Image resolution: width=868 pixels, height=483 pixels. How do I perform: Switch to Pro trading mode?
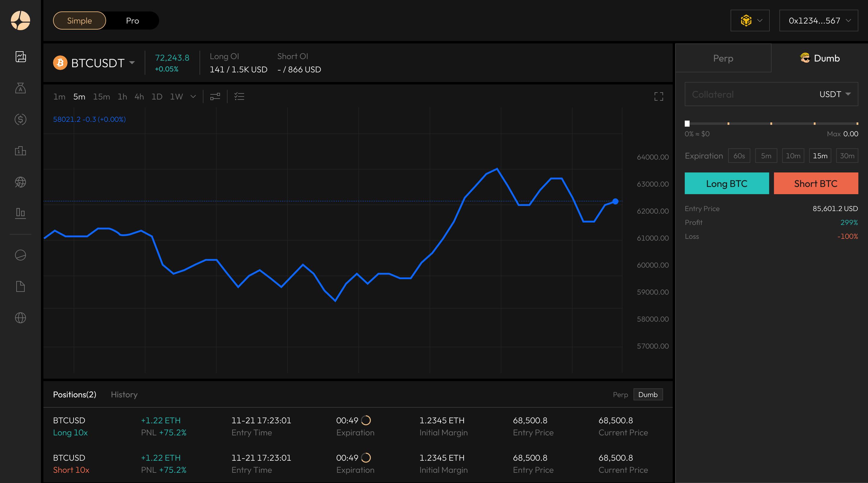point(132,21)
